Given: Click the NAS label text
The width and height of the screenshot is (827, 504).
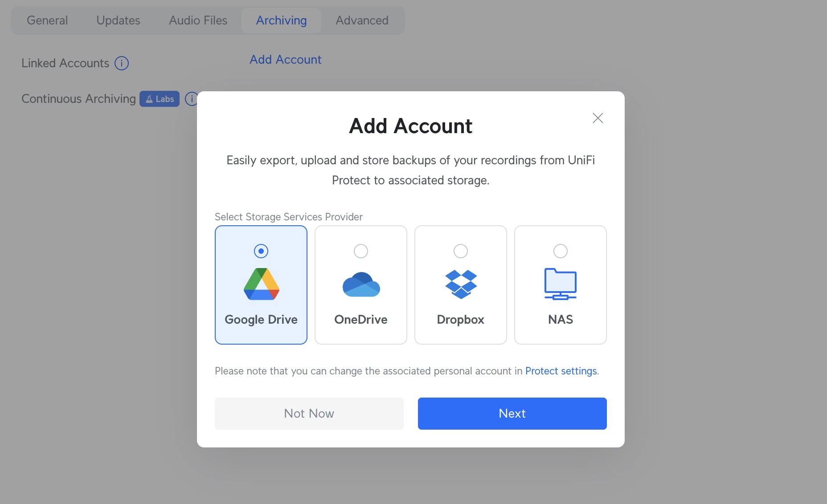Looking at the screenshot, I should pos(561,320).
